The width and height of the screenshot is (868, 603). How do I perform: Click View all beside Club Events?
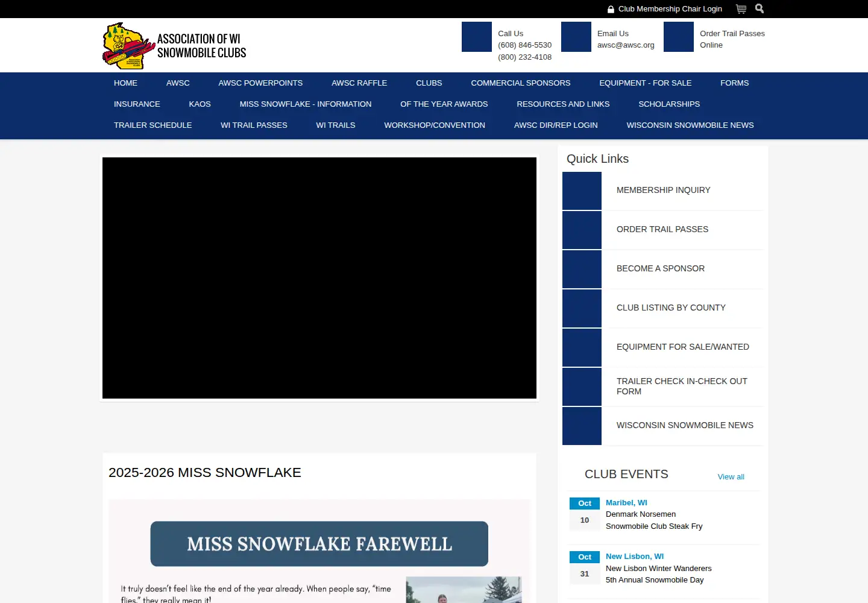click(x=731, y=477)
